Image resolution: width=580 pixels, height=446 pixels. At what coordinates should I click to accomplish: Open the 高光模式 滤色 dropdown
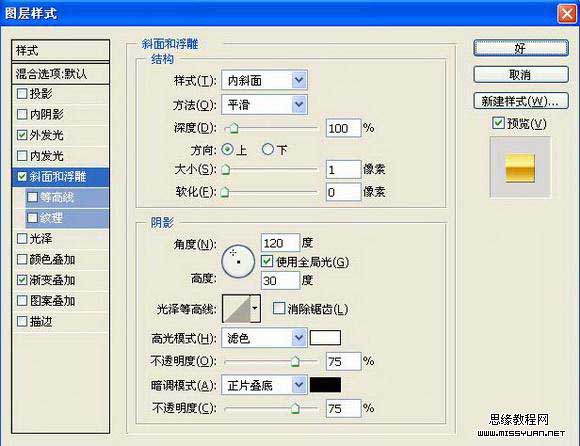click(x=264, y=338)
